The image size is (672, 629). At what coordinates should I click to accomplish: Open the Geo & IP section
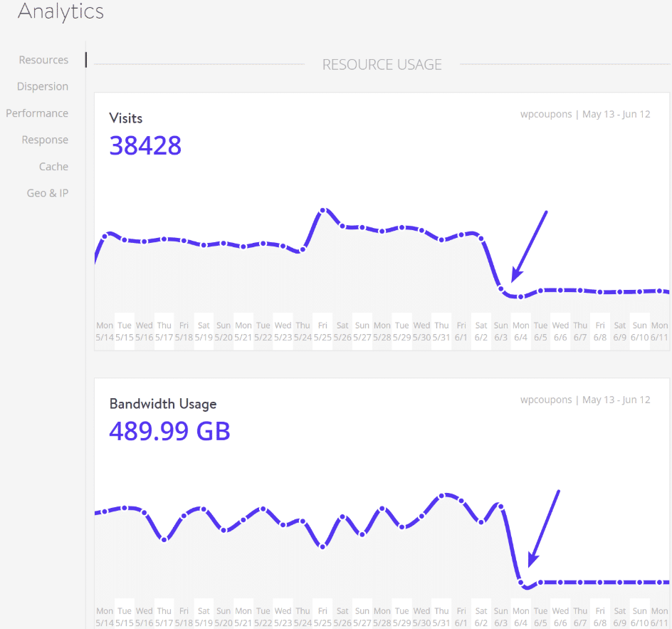(x=48, y=193)
